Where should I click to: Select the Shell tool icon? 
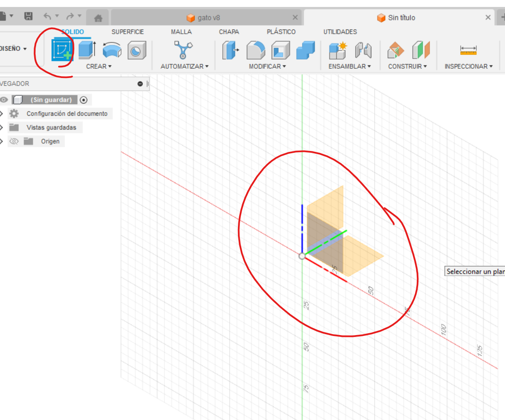pyautogui.click(x=280, y=50)
